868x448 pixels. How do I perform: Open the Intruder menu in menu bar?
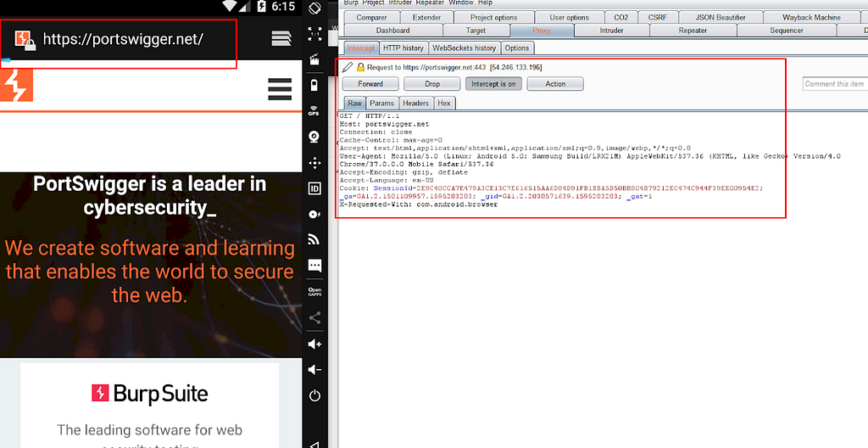[400, 3]
